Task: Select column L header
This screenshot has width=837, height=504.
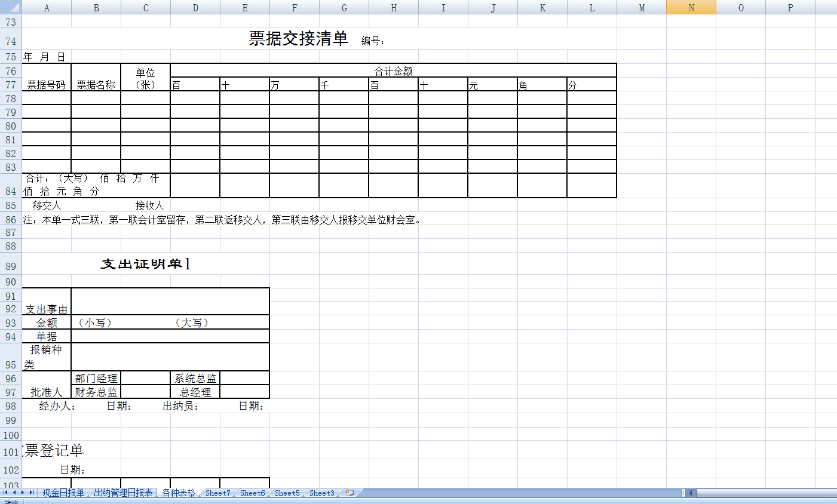Action: pos(592,7)
